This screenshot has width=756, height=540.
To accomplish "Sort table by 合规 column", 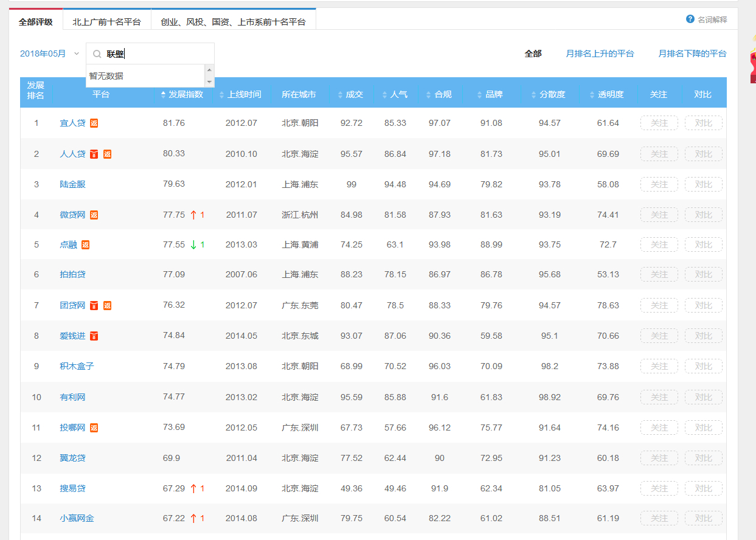I will 439,95.
